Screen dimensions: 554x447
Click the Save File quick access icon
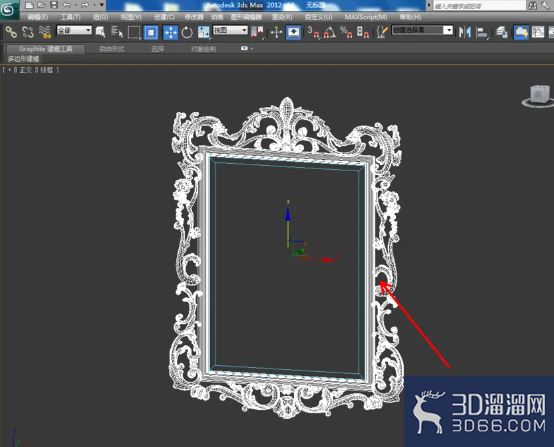(x=54, y=5)
